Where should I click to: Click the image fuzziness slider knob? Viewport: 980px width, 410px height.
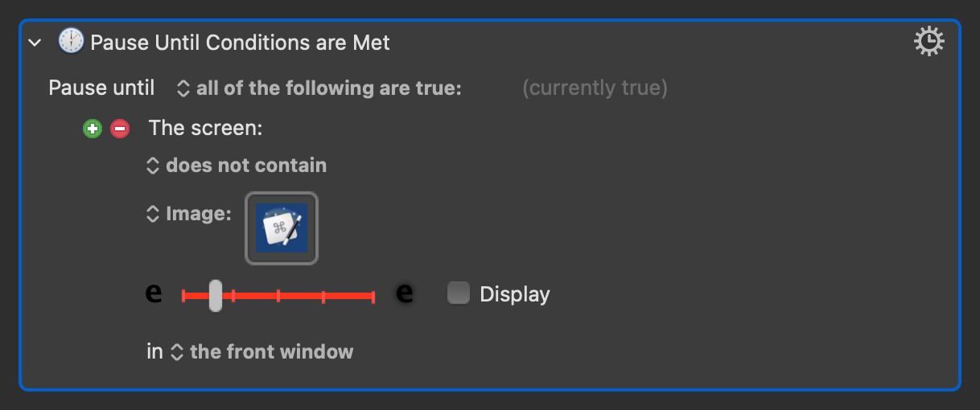coord(215,296)
